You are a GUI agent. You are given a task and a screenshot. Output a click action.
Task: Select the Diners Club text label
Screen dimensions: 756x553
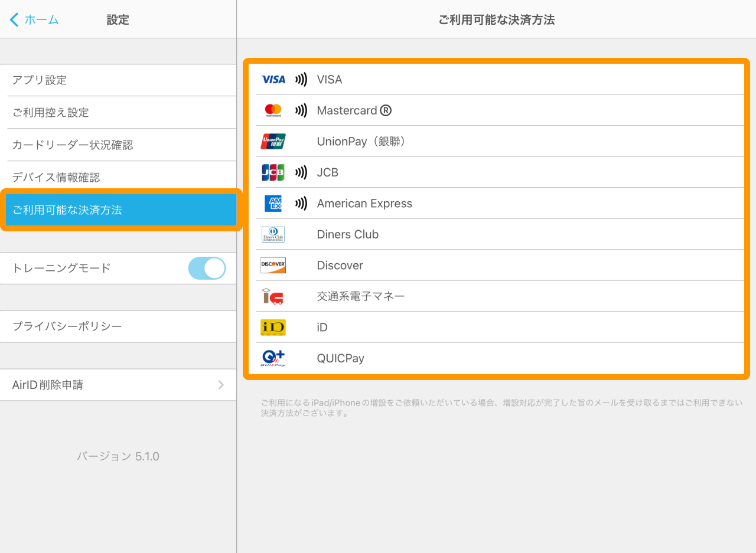point(348,234)
